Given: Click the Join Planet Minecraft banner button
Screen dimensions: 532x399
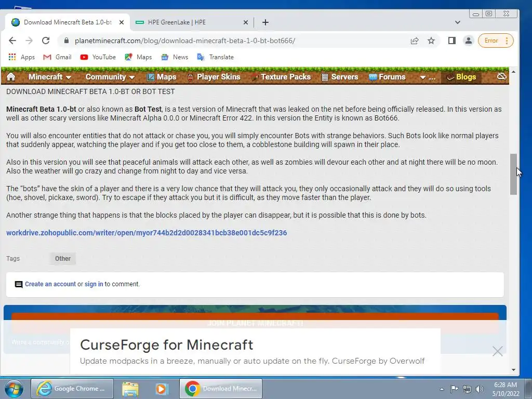Looking at the screenshot, I should 255,323.
